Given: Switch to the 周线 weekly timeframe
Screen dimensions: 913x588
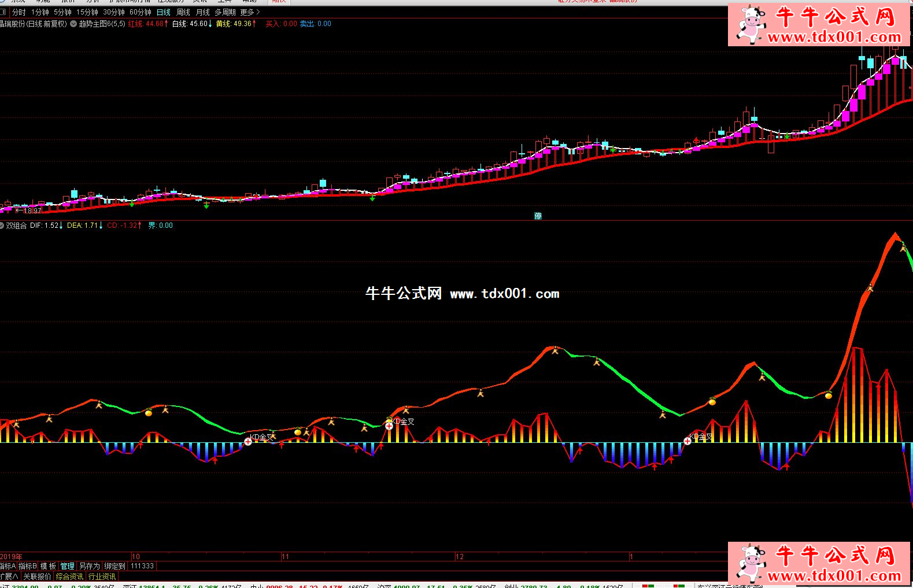Looking at the screenshot, I should click(x=183, y=12).
